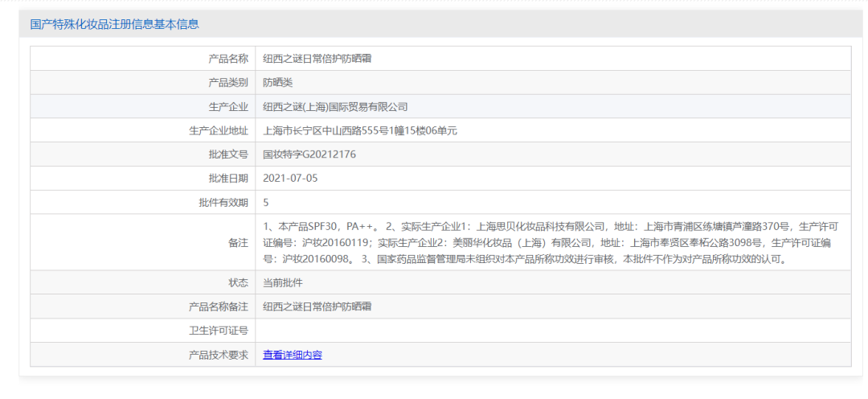The width and height of the screenshot is (868, 399).
Task: Click the 批件有效期 row label
Action: coord(223,202)
